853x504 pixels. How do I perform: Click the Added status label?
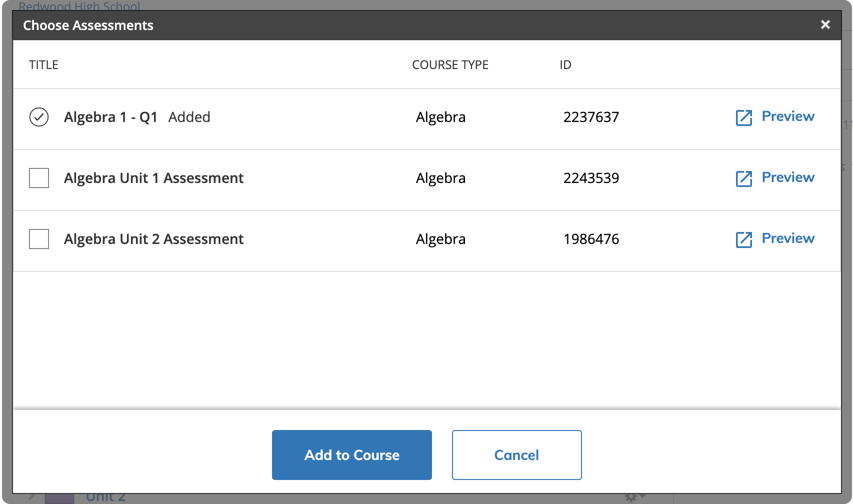[x=189, y=117]
